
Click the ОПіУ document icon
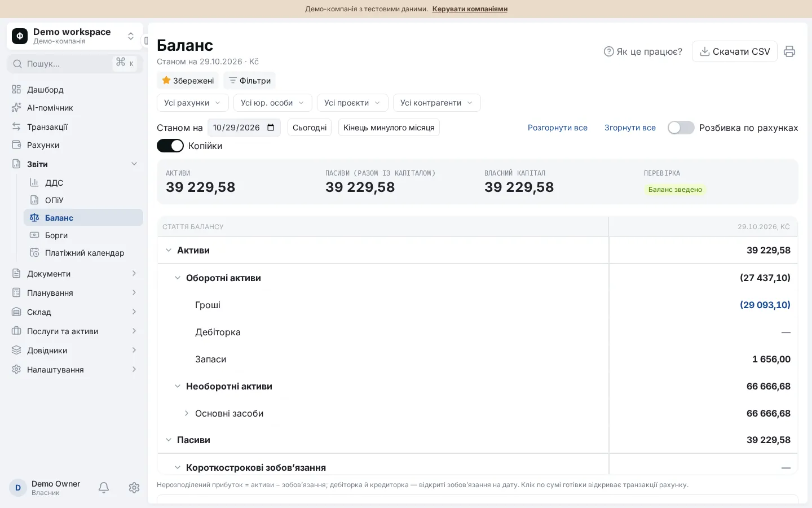pyautogui.click(x=34, y=200)
